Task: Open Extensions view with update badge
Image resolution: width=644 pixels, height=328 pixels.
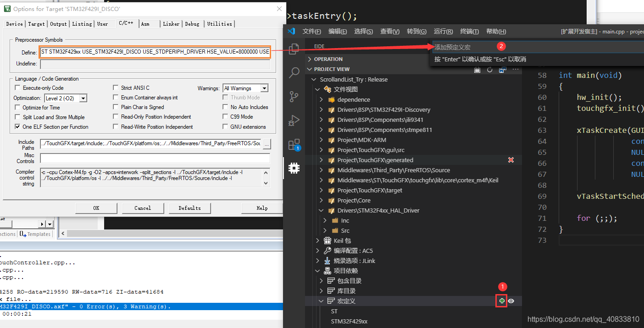Action: [x=294, y=145]
